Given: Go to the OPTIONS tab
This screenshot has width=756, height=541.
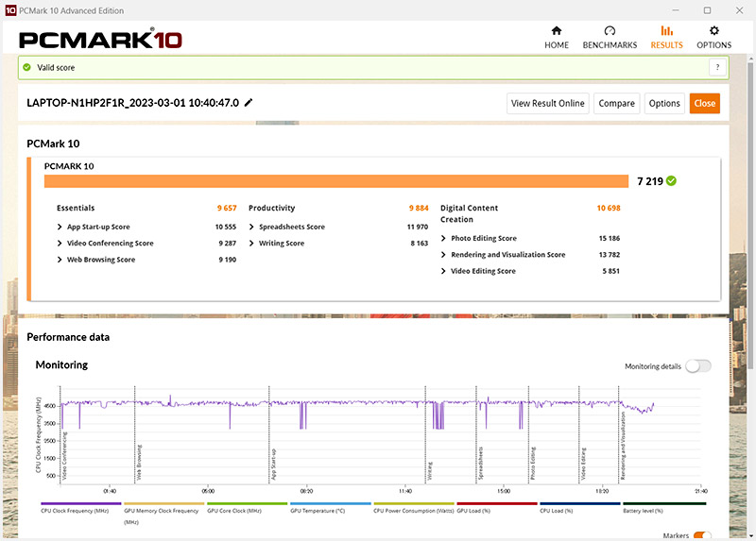Looking at the screenshot, I should click(x=713, y=38).
